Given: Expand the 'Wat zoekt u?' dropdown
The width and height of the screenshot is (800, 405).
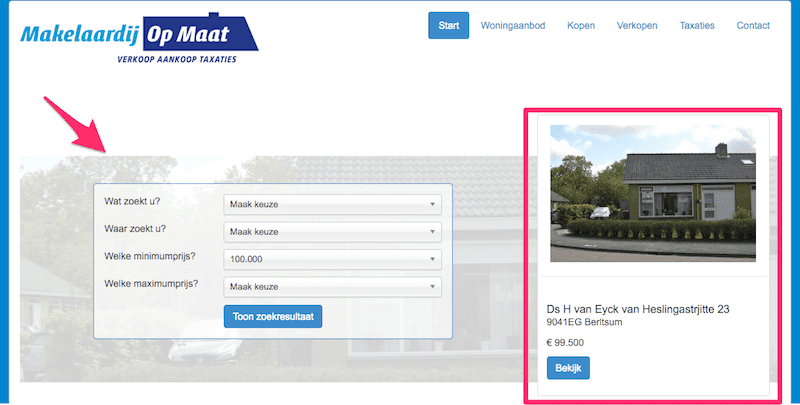Looking at the screenshot, I should click(333, 205).
